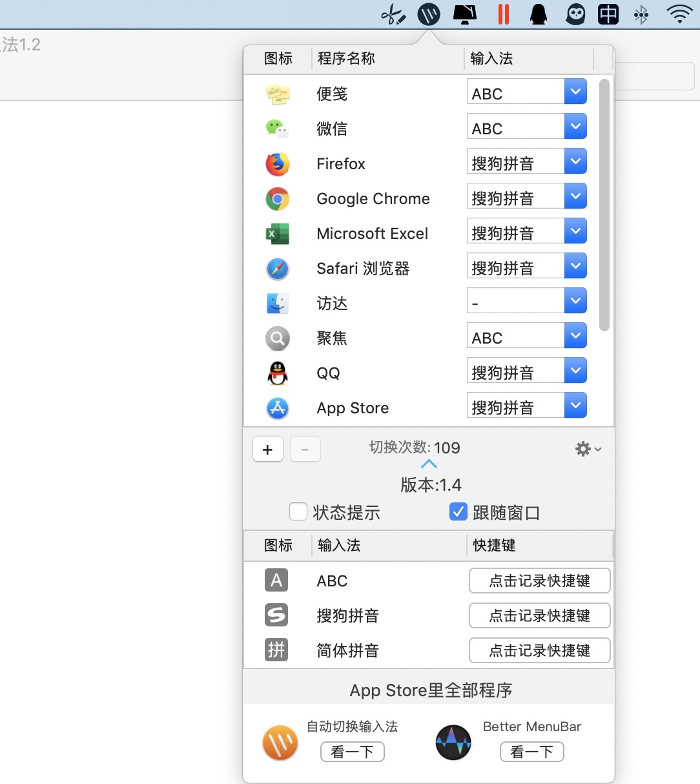Screen dimensions: 700x784
Task: Record shortcut for 搜狗拼音 input
Action: click(540, 615)
